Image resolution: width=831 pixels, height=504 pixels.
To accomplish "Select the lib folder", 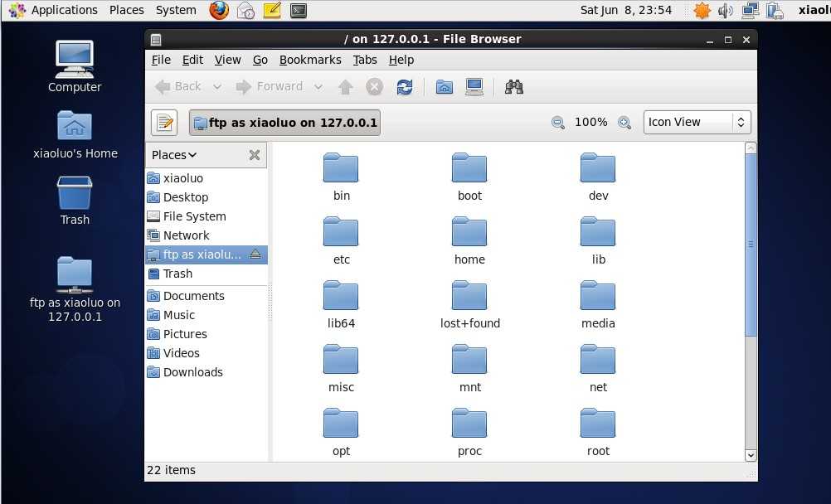I will (x=598, y=241).
